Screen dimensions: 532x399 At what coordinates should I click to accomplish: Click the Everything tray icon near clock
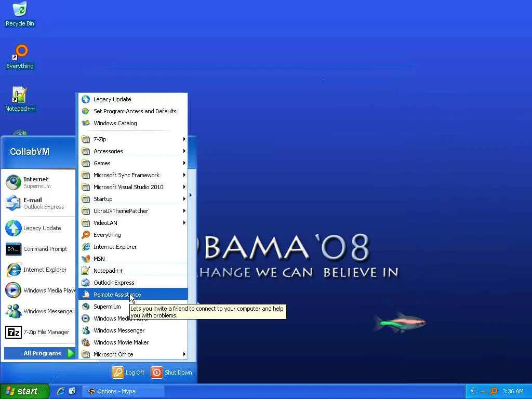click(494, 392)
